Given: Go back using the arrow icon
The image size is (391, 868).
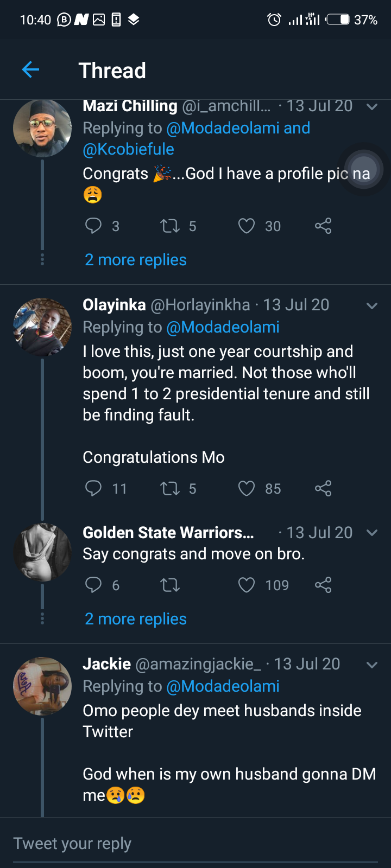Looking at the screenshot, I should click(x=30, y=69).
